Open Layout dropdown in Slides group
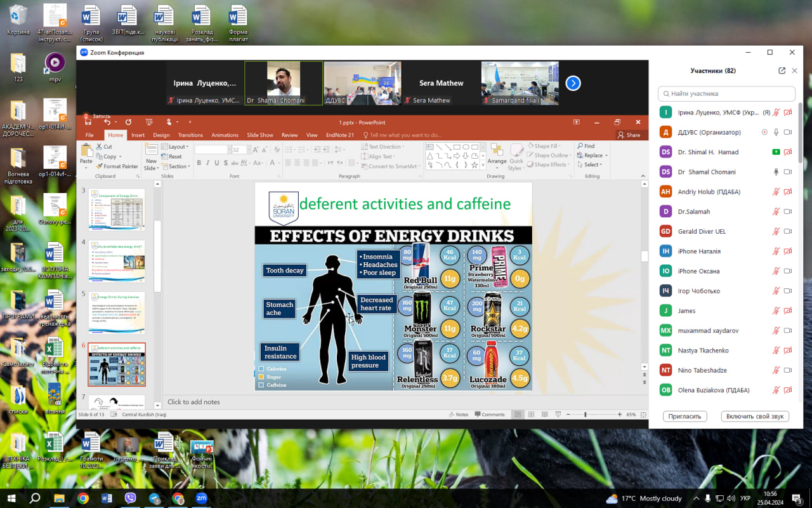The height and width of the screenshot is (508, 812). [175, 147]
